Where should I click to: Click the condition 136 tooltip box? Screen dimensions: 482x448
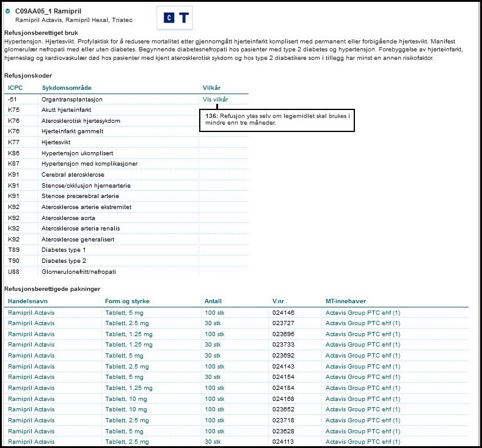pos(277,119)
